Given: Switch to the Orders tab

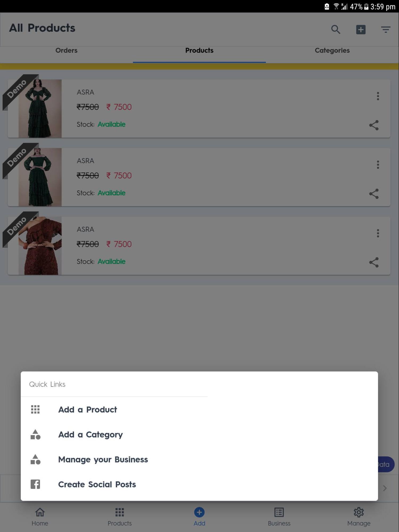Looking at the screenshot, I should click(x=66, y=50).
